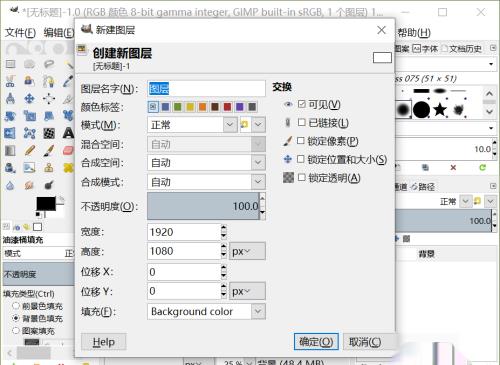Toggle the 可见(V) checkbox

[302, 104]
